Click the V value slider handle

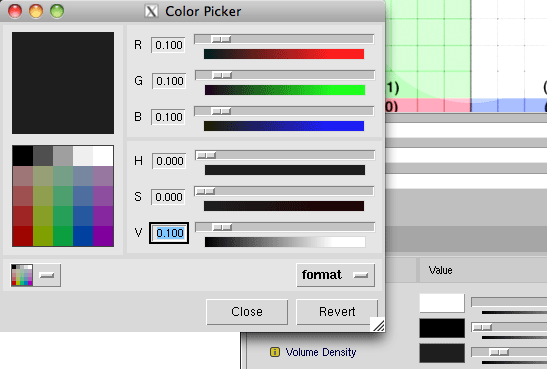tap(222, 227)
